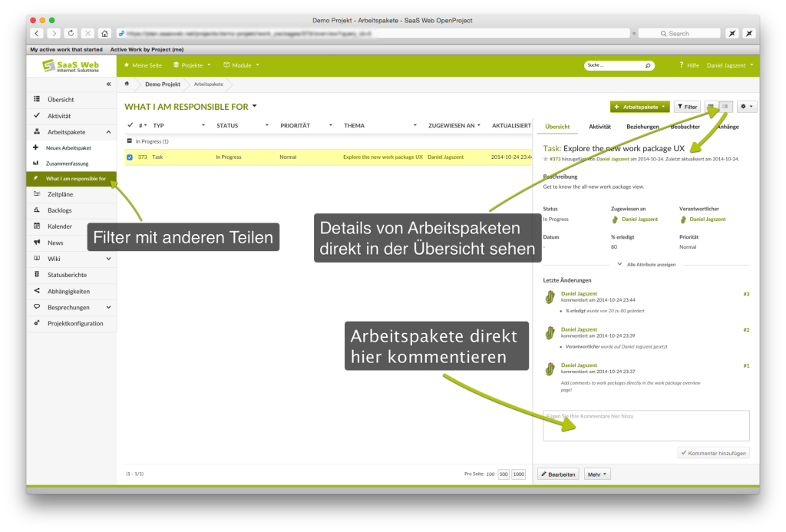The height and width of the screenshot is (532, 786).
Task: Open the gear settings menu
Action: (x=746, y=106)
